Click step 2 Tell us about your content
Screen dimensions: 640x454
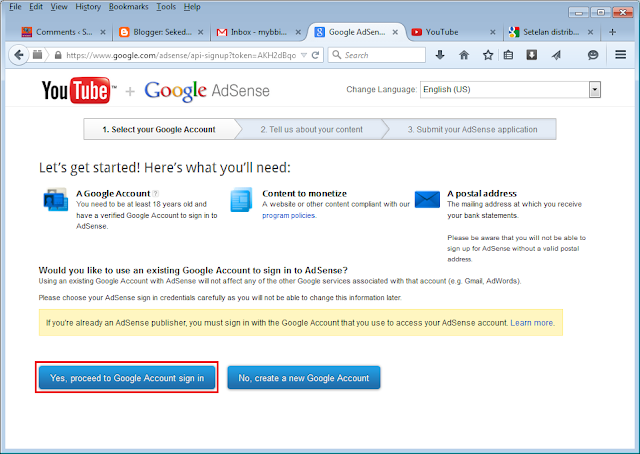pos(311,129)
